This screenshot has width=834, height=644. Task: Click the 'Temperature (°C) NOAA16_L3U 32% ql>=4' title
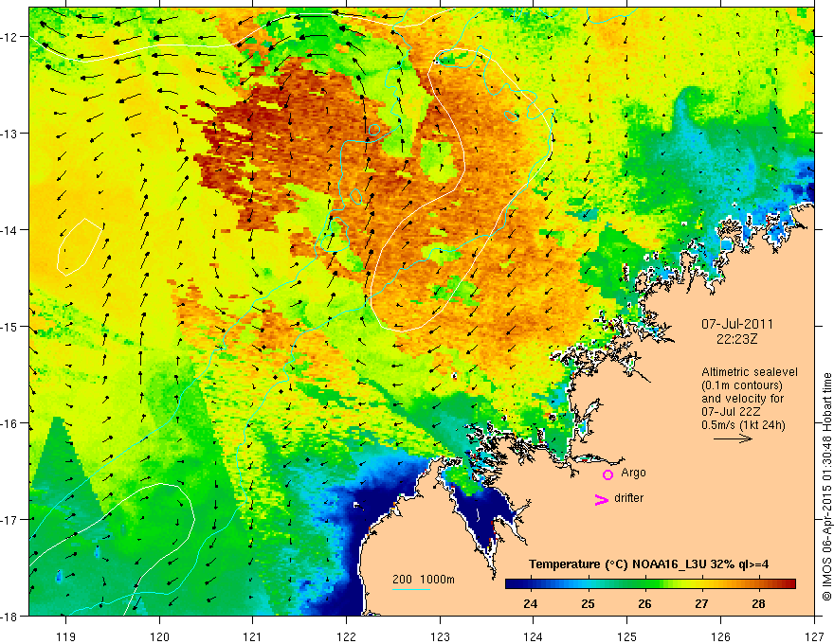648,564
